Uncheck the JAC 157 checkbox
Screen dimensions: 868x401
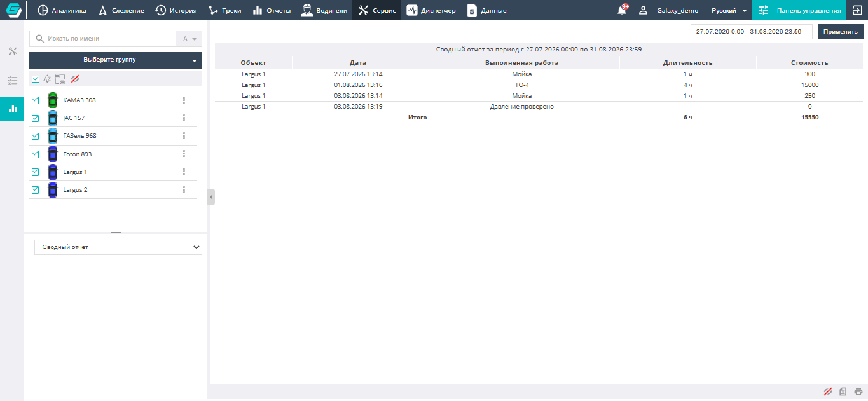pos(36,118)
